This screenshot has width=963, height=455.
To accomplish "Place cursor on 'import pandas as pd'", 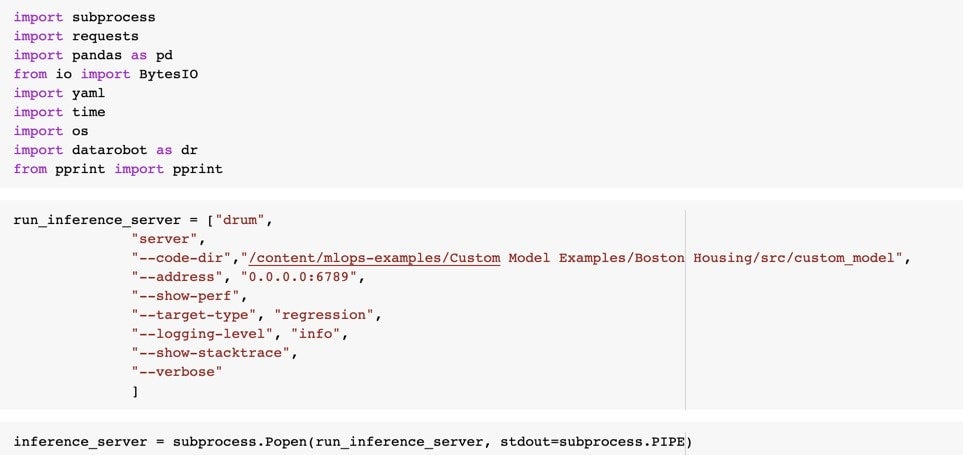I will pos(93,55).
